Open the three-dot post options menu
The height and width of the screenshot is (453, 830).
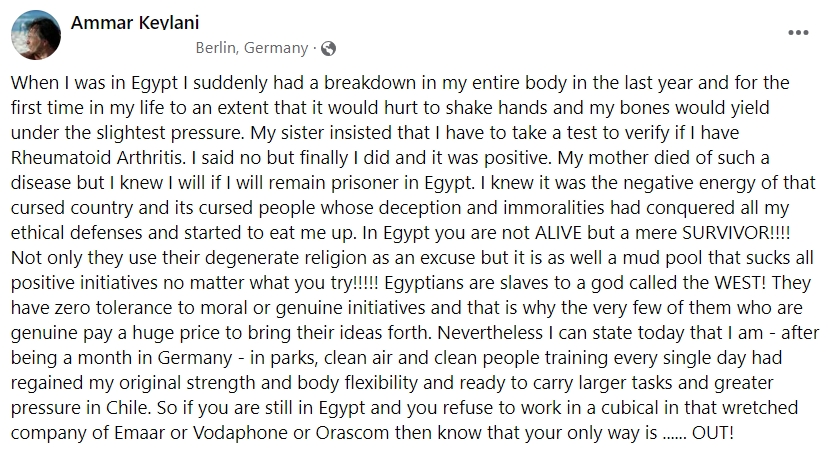coord(798,33)
